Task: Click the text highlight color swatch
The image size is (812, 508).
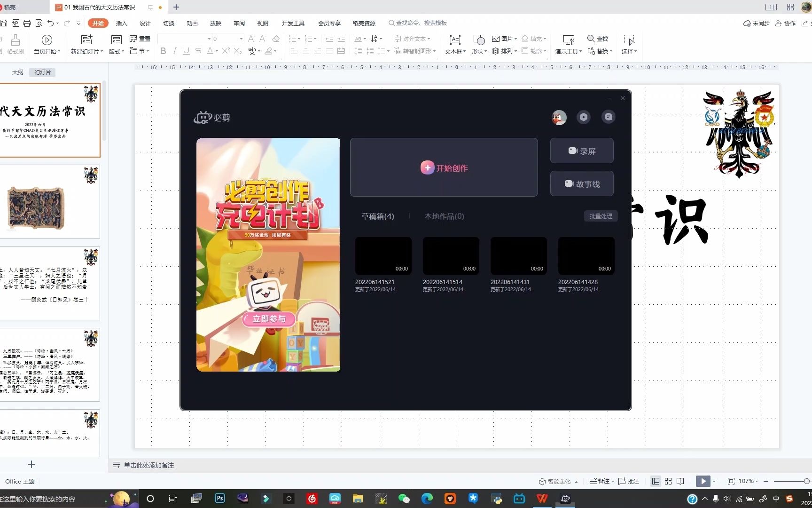Action: pyautogui.click(x=268, y=51)
